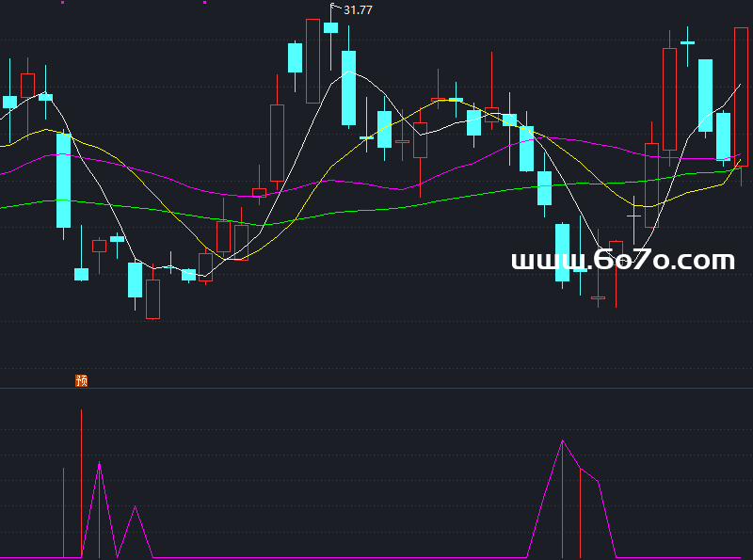Image resolution: width=753 pixels, height=560 pixels.
Task: Select the 31.77 high price label
Action: pos(358,10)
